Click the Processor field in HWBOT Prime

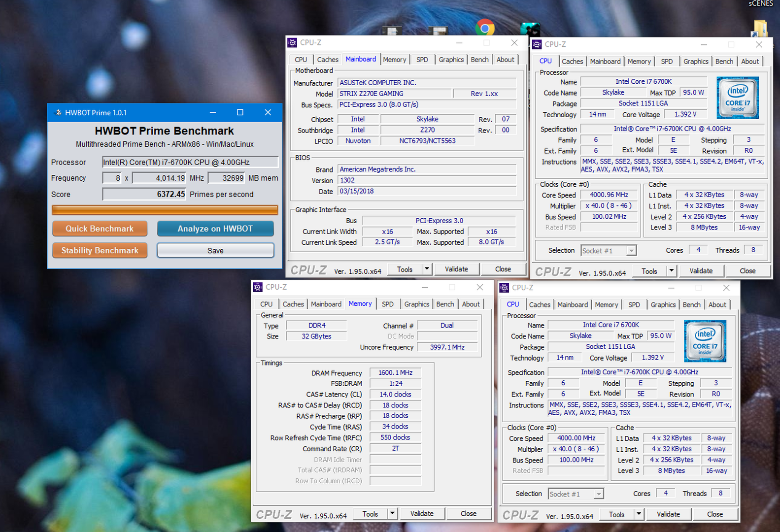pyautogui.click(x=190, y=162)
